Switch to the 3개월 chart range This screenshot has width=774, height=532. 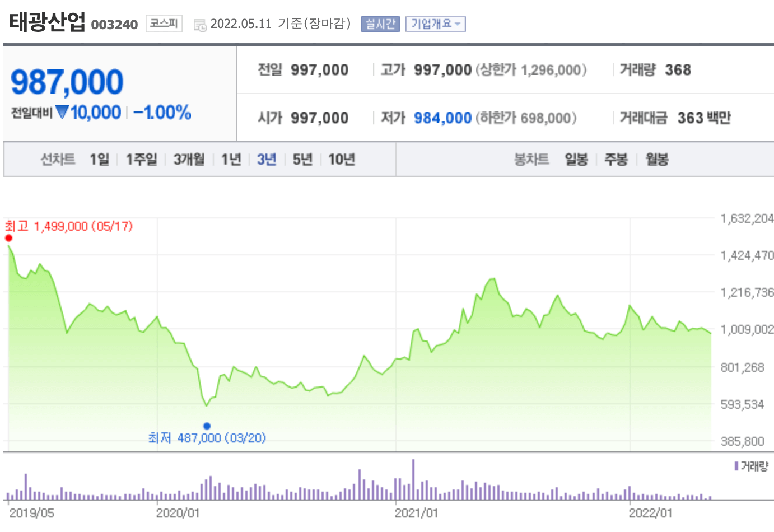pos(189,160)
